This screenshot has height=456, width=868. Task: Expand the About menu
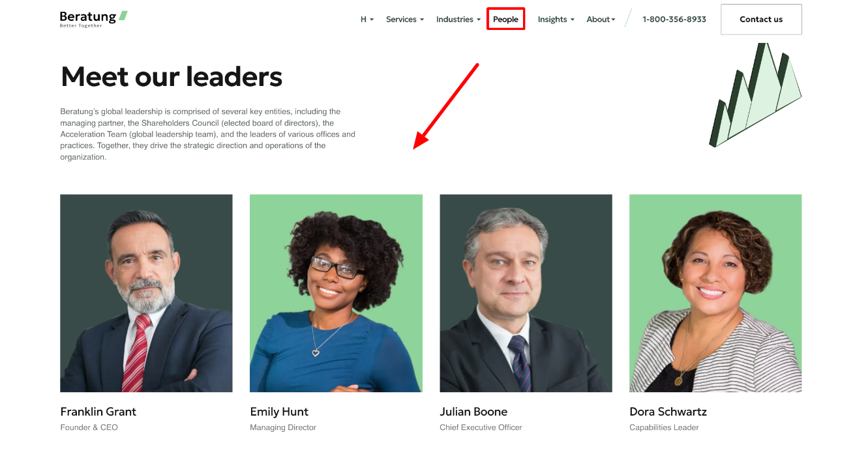(x=601, y=20)
